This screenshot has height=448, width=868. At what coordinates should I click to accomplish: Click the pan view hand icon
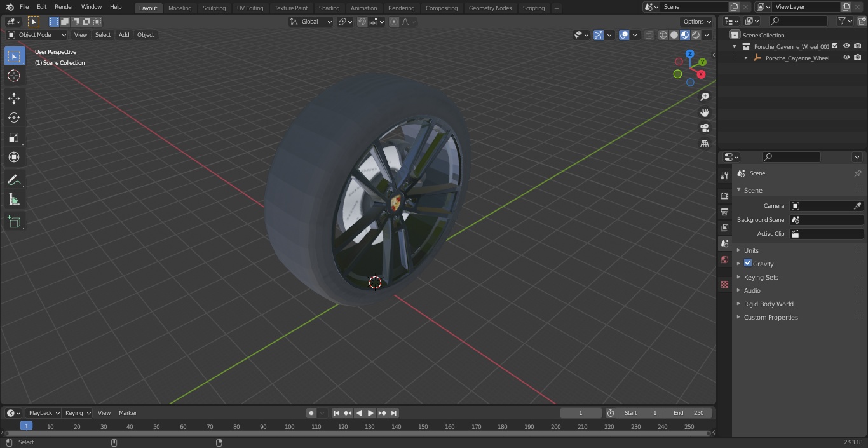click(x=705, y=112)
